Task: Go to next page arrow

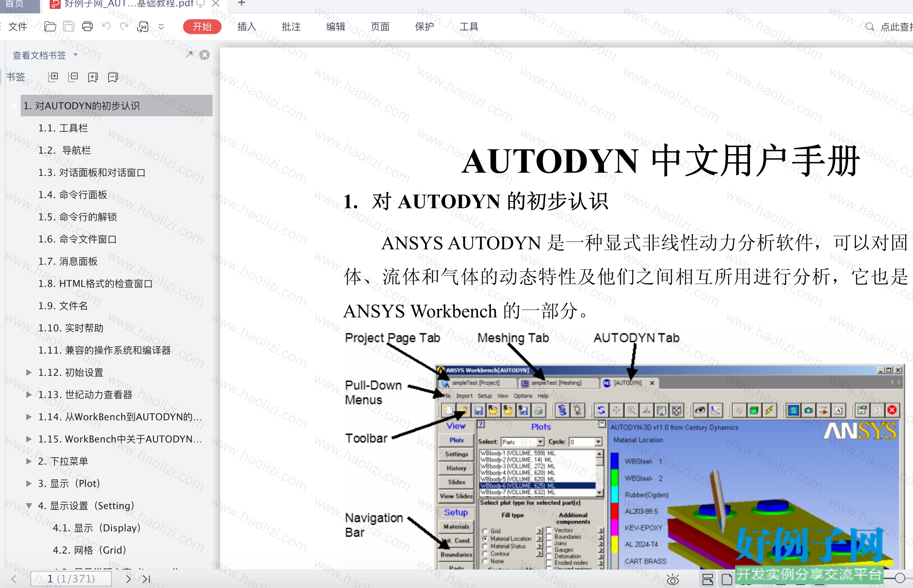Action: 128,579
